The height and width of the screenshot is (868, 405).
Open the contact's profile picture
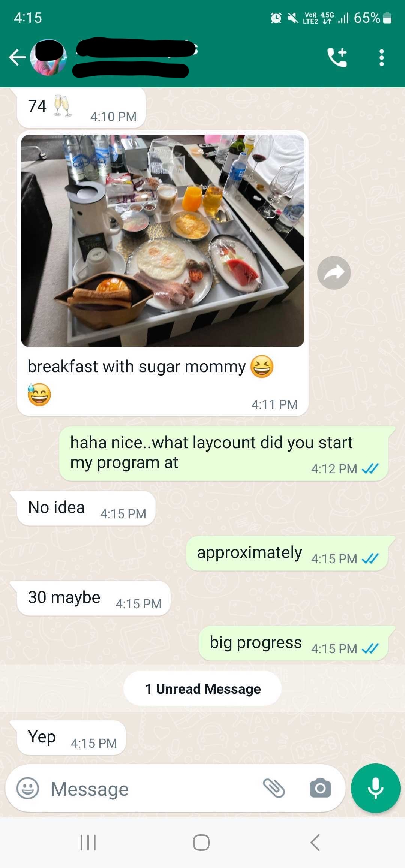click(x=48, y=57)
